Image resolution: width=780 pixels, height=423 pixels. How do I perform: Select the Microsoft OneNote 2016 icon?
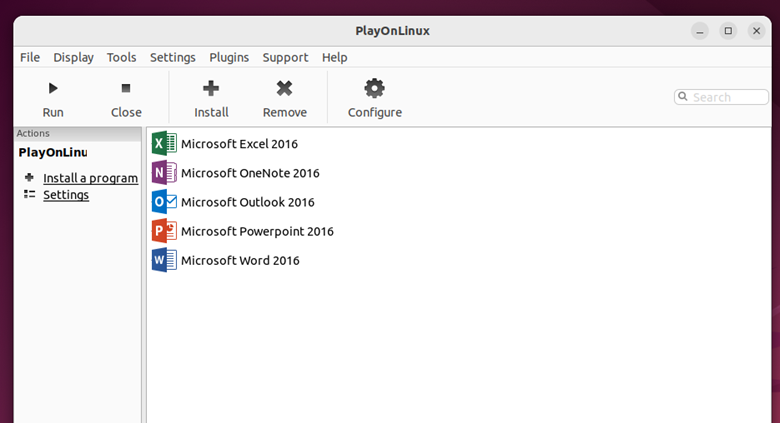(164, 173)
